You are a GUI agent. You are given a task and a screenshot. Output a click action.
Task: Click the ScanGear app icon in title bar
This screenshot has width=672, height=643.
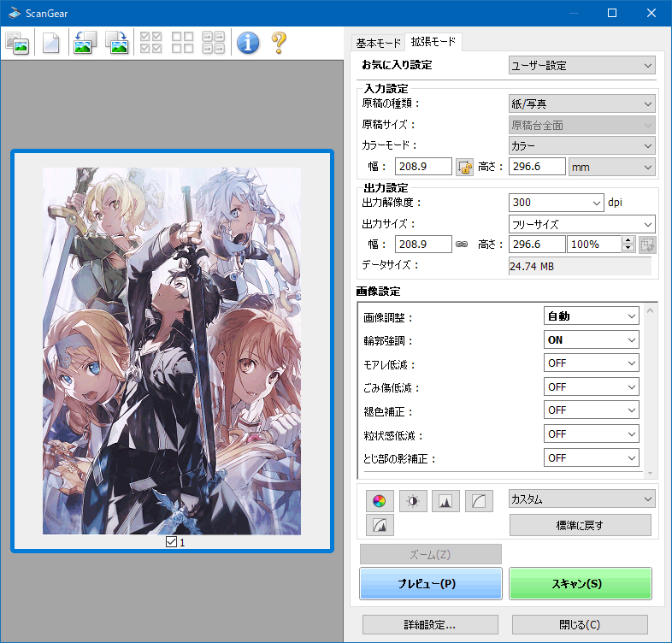point(15,14)
